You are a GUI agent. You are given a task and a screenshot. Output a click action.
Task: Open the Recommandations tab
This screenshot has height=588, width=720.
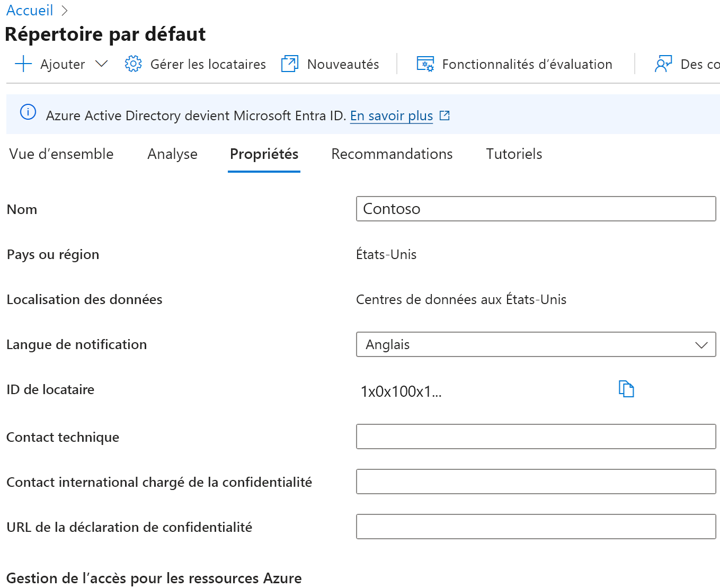coord(392,154)
